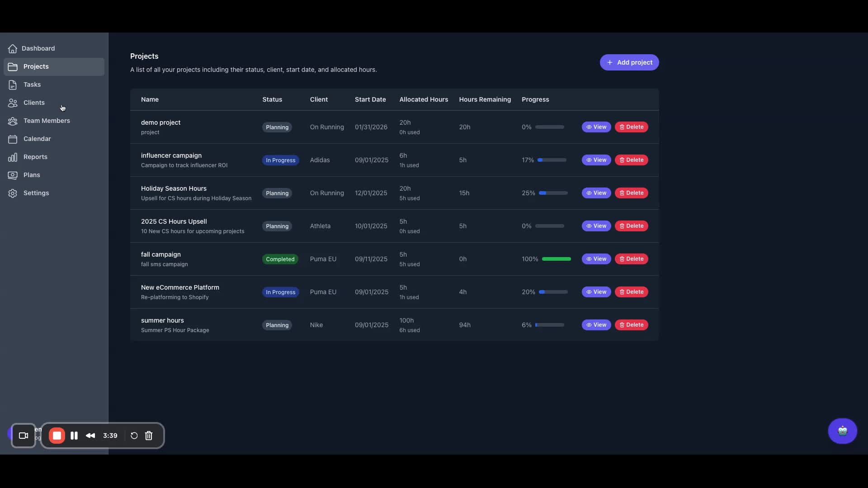Open the chatbot assistant bubble

coord(842,431)
